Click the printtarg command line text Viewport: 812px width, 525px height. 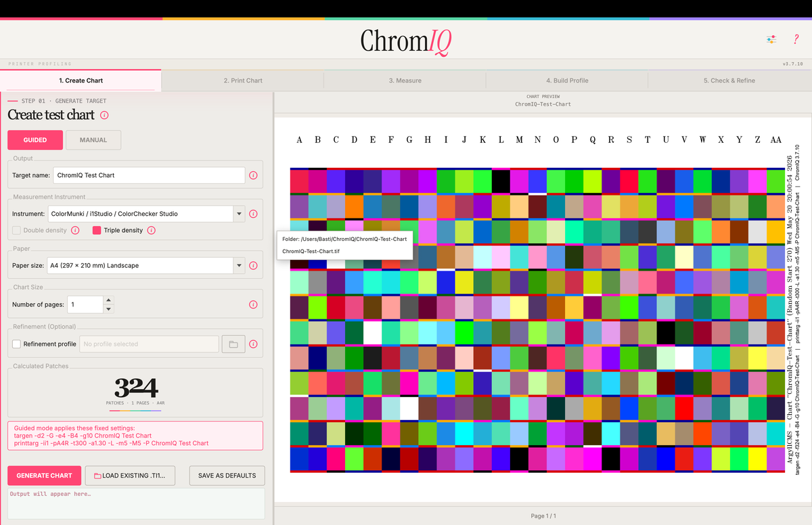pyautogui.click(x=111, y=443)
